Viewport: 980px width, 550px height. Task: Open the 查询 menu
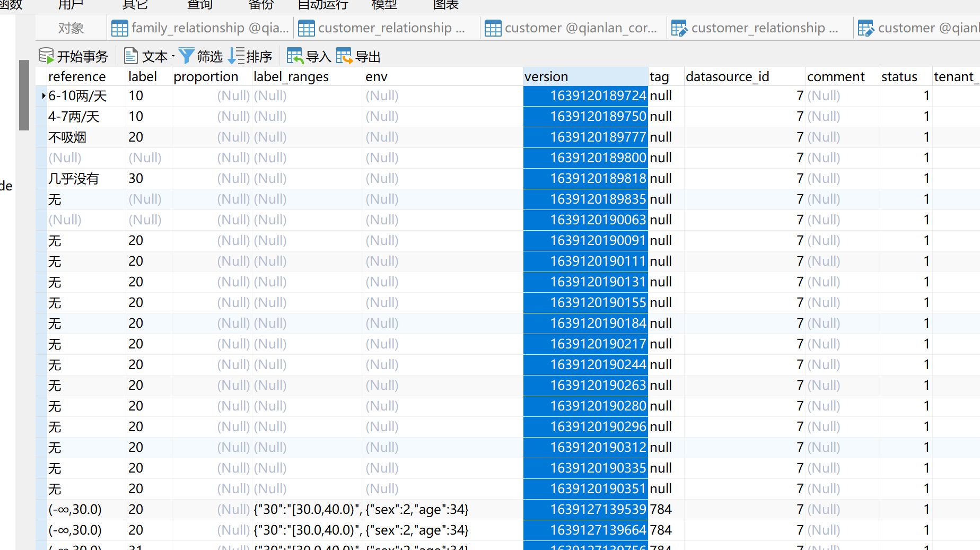point(199,5)
